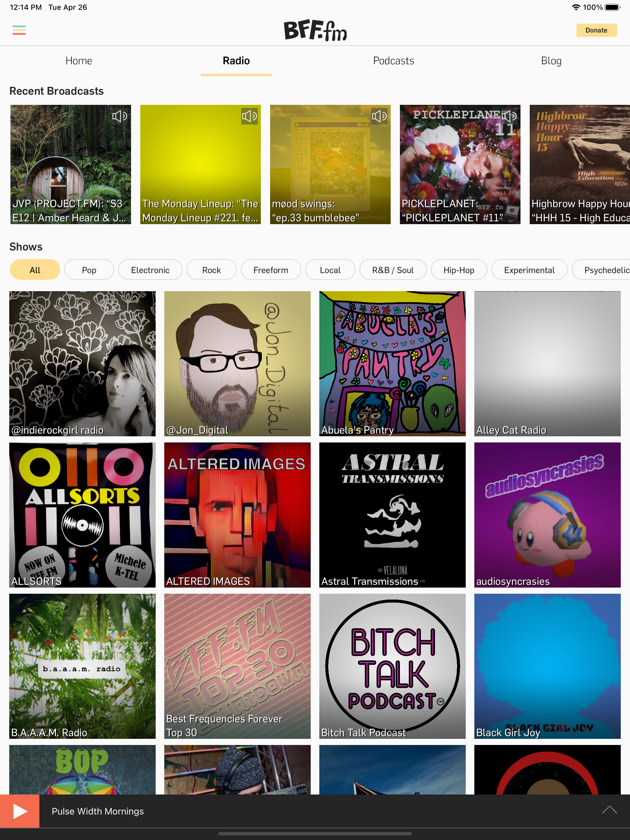Filter shows by Hip-Hop
630x840 pixels.
pyautogui.click(x=459, y=270)
